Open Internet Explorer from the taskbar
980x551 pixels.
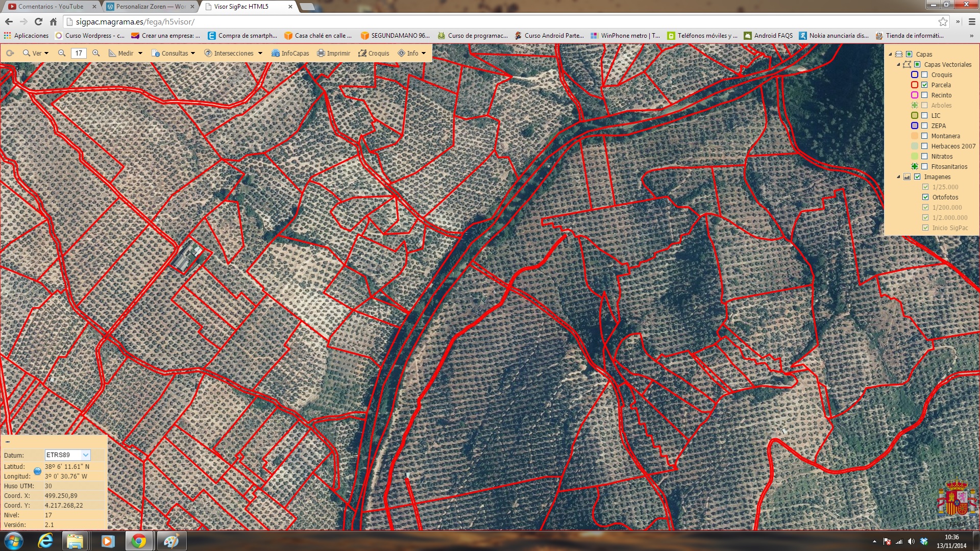pos(45,541)
